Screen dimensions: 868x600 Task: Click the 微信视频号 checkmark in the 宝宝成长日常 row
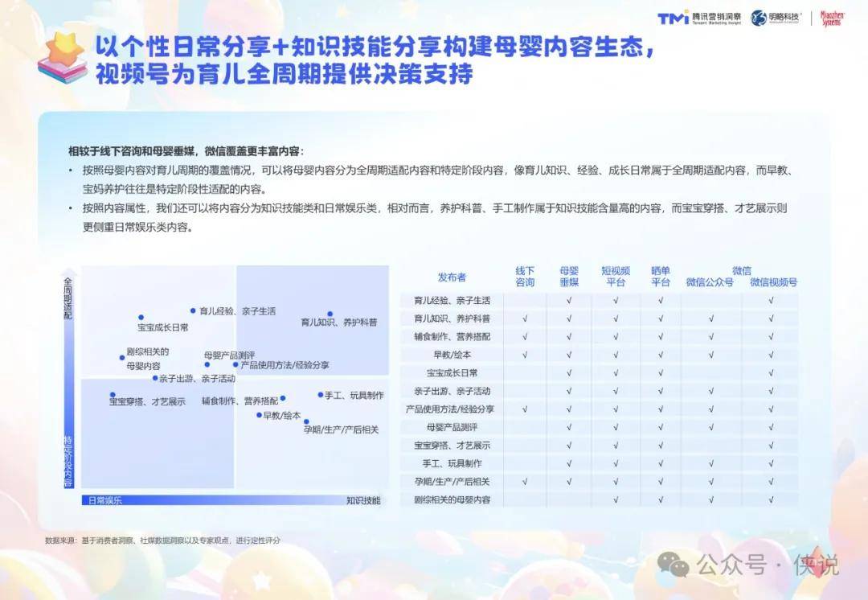[x=771, y=373]
